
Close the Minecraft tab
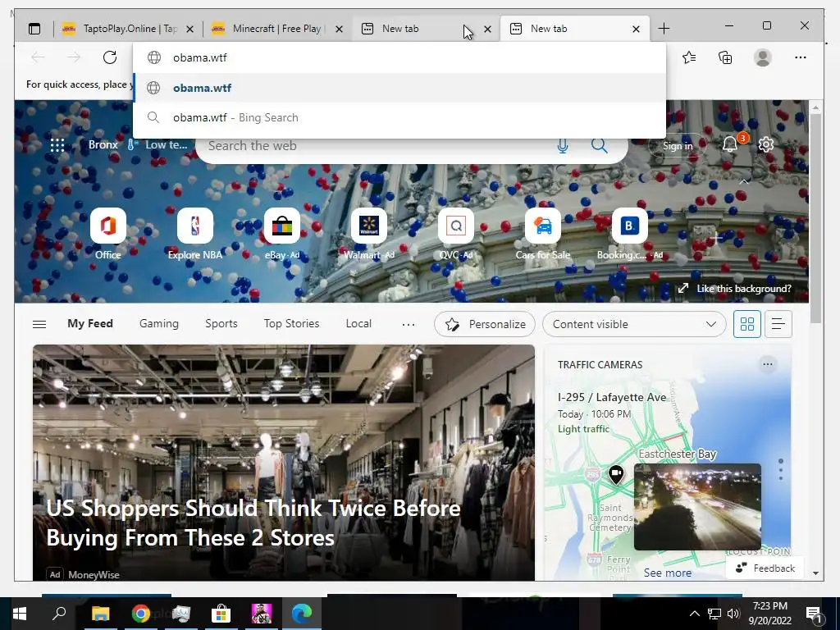click(339, 29)
